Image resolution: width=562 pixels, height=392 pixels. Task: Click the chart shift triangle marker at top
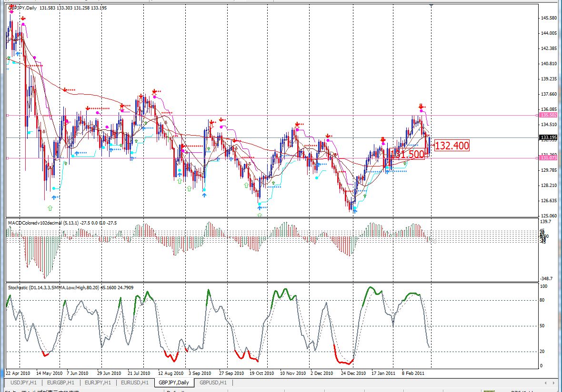(431, 5)
